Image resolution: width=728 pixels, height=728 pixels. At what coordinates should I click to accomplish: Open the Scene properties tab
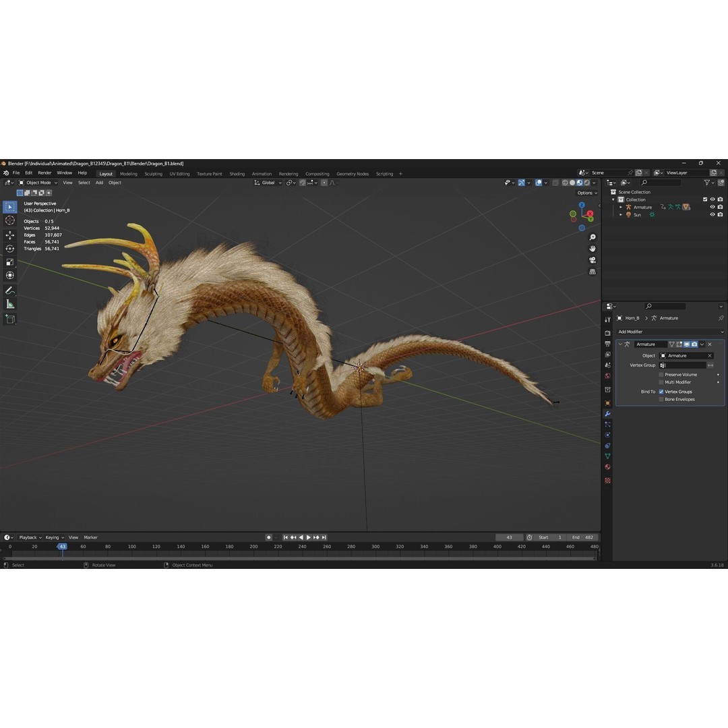[608, 365]
